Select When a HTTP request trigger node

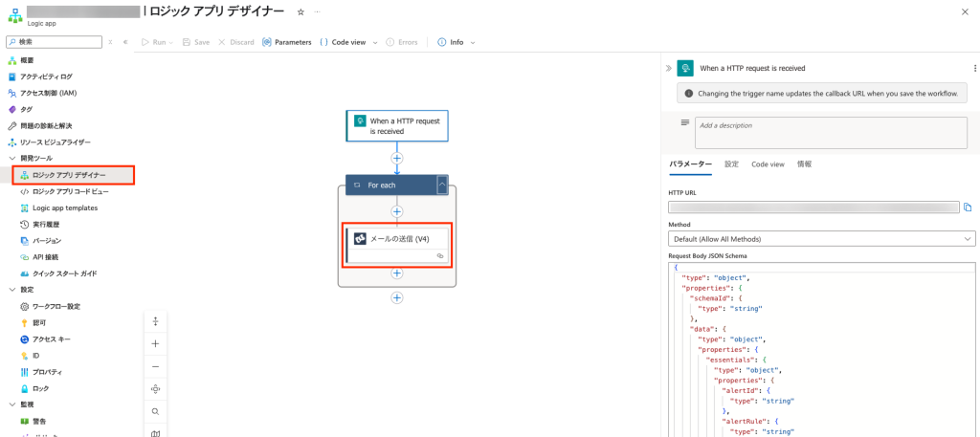click(x=397, y=125)
